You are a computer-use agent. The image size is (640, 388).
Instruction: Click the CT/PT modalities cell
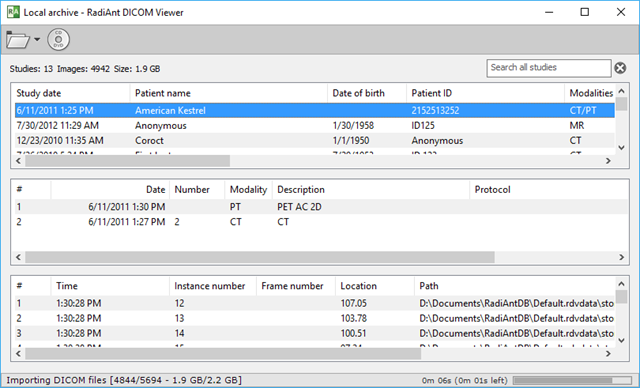pos(583,111)
